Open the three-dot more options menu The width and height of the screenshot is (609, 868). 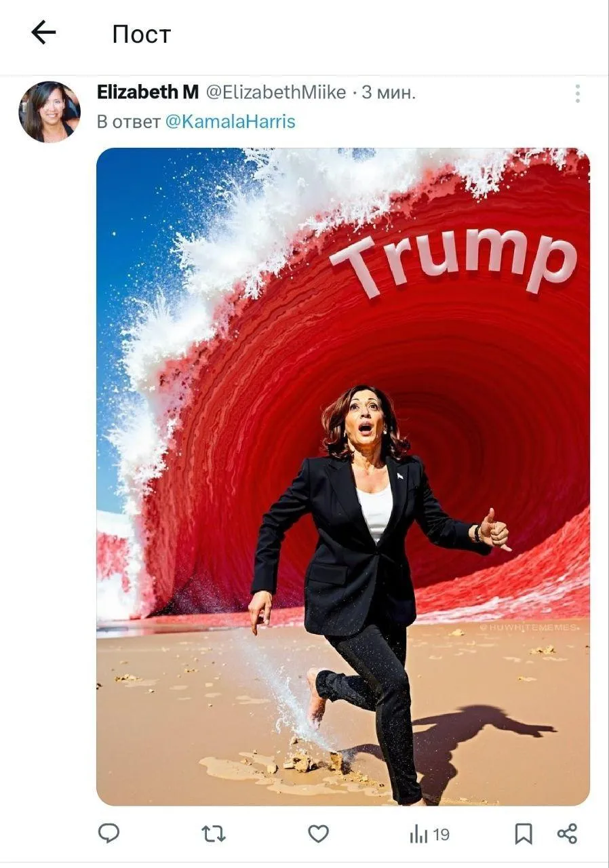578,94
